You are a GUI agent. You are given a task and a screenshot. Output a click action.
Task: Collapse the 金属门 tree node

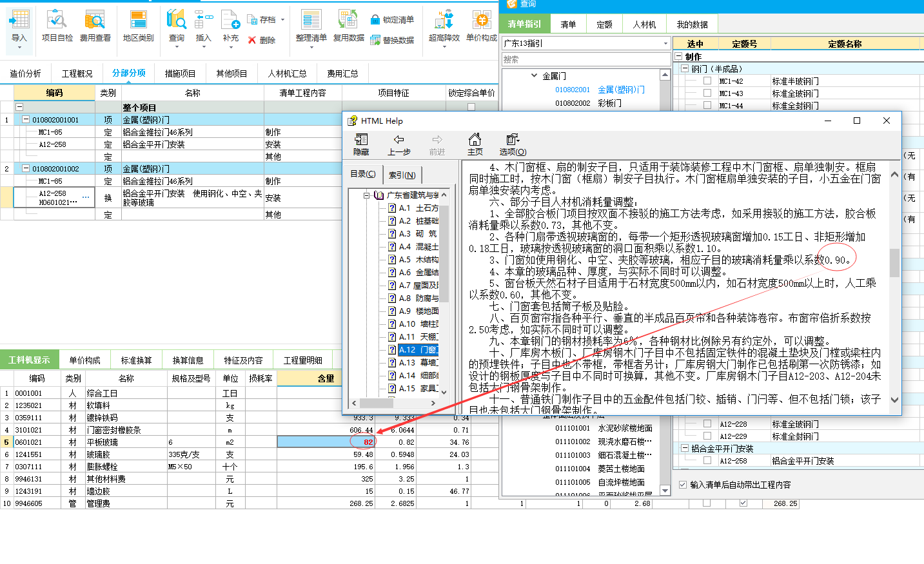pyautogui.click(x=534, y=75)
